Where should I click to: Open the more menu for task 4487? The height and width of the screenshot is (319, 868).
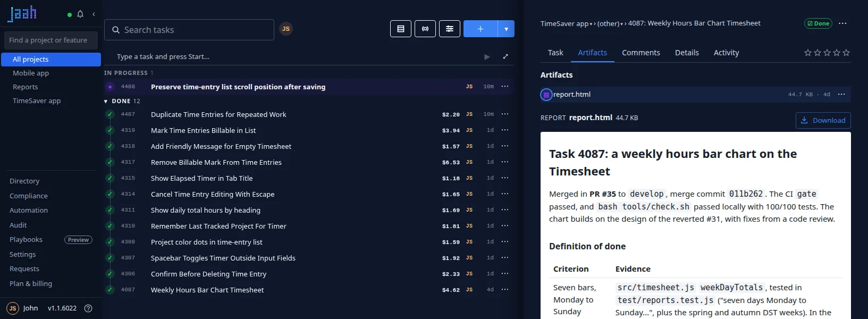(505, 114)
